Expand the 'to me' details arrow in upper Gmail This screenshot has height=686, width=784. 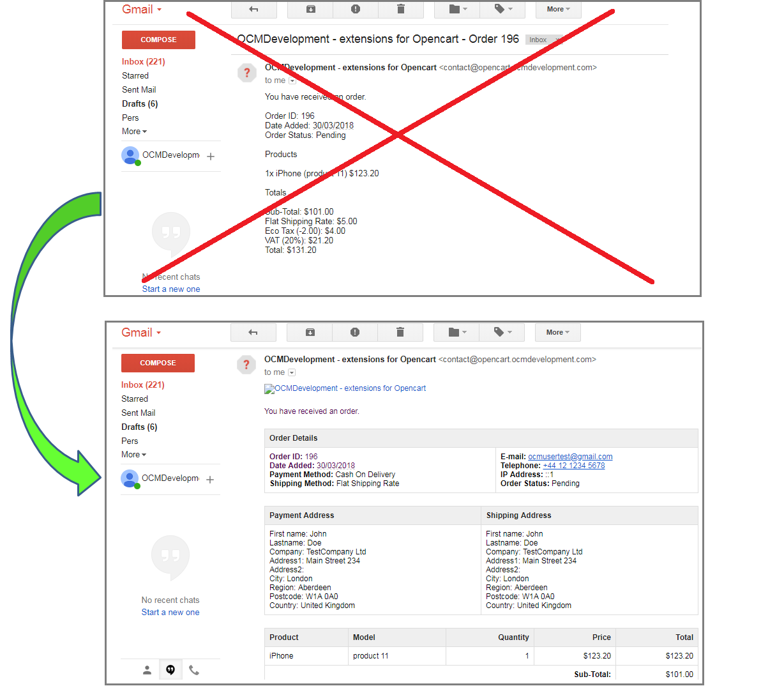(292, 81)
